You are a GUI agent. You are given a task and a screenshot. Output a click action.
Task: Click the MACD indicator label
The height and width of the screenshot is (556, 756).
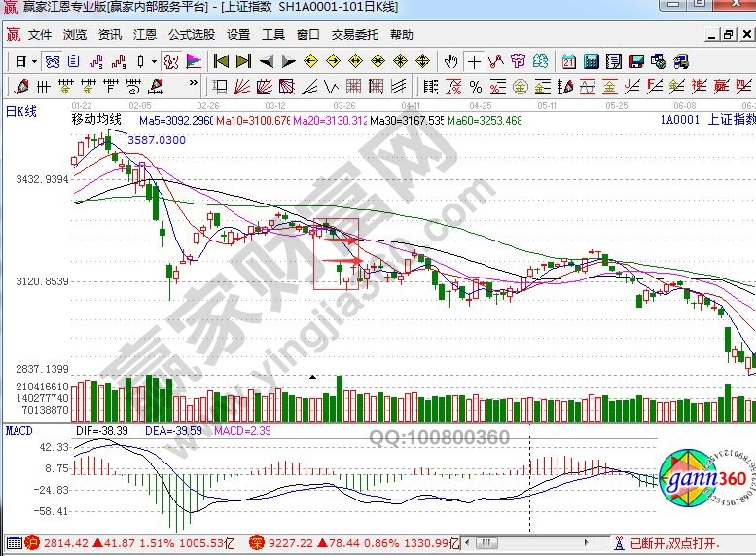coord(20,429)
